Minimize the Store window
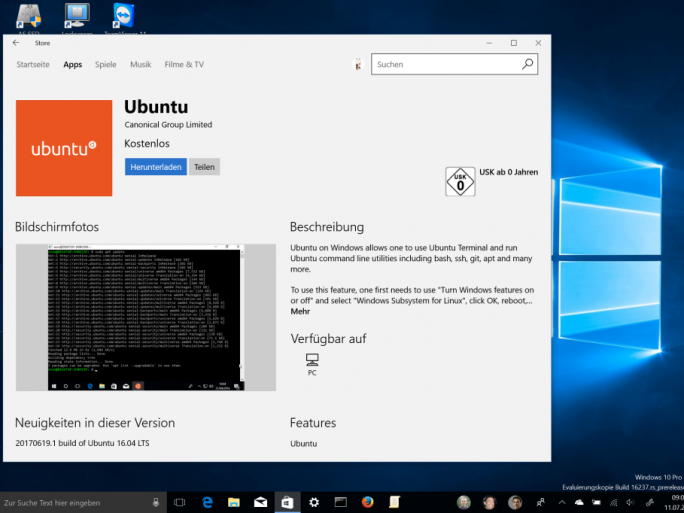 point(489,43)
